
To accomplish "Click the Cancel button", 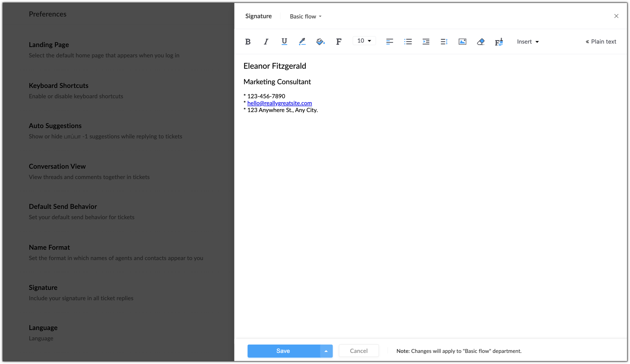I will coord(358,351).
